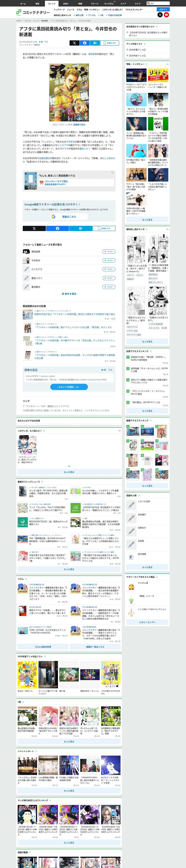Click the 登録はこちら Google registration button
This screenshot has width=186, height=868.
point(69,217)
